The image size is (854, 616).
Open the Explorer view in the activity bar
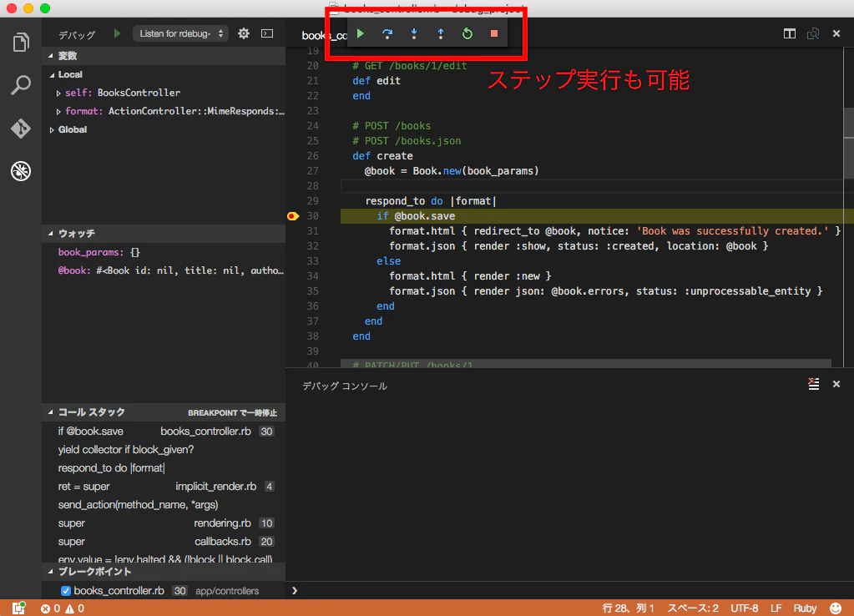[21, 42]
